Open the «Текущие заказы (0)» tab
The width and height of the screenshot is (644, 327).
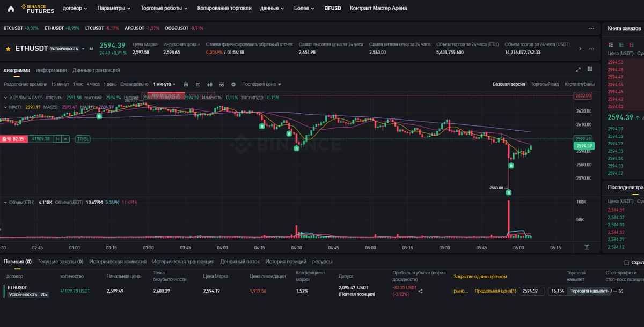(60, 262)
